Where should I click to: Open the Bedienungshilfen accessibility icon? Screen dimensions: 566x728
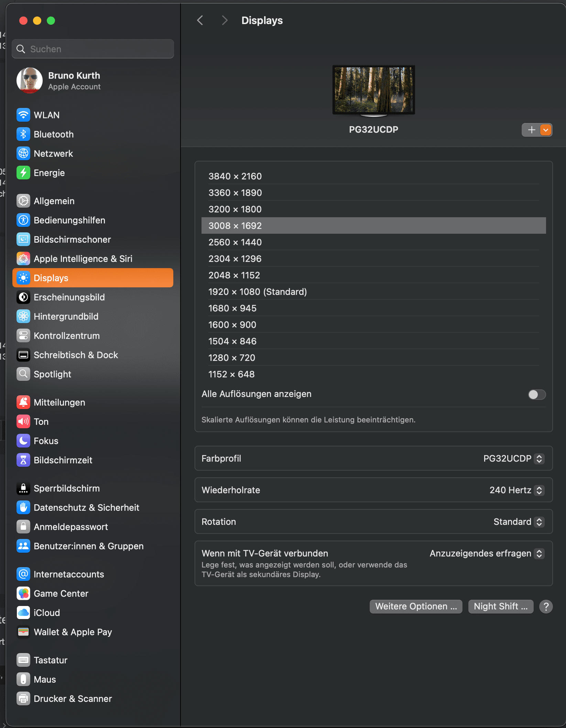pos(23,220)
